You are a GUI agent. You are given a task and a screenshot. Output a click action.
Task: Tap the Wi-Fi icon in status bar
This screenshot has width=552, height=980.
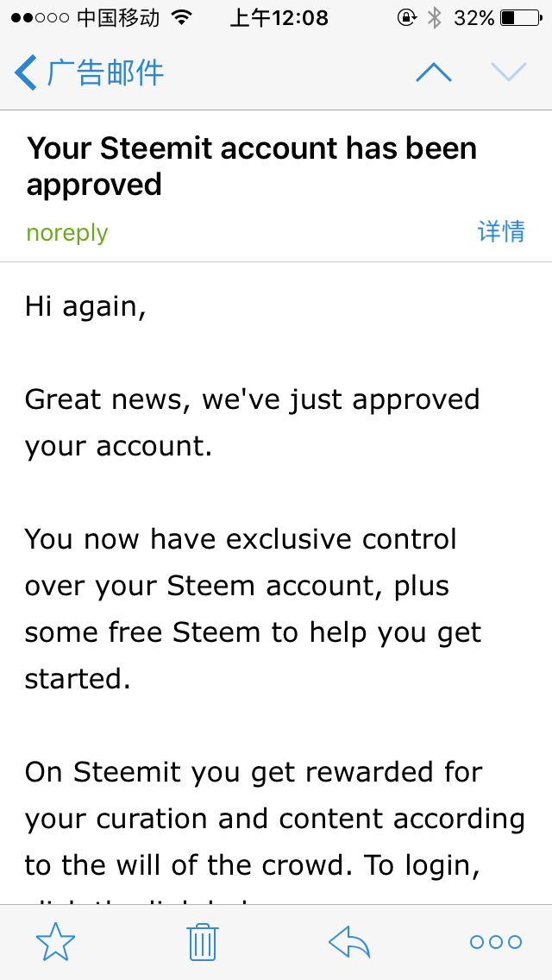(x=182, y=18)
